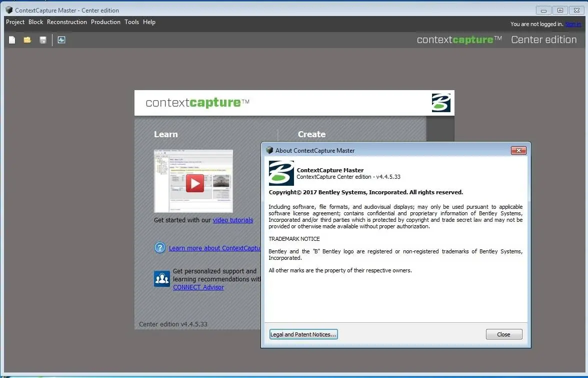Maximize the ContextCapture Master window

click(560, 10)
